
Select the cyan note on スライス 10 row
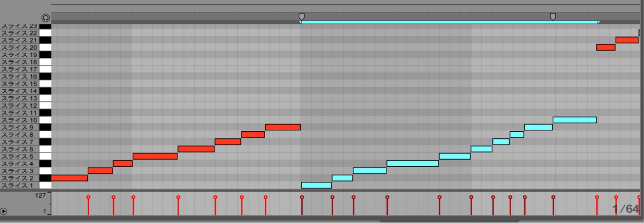pyautogui.click(x=575, y=120)
